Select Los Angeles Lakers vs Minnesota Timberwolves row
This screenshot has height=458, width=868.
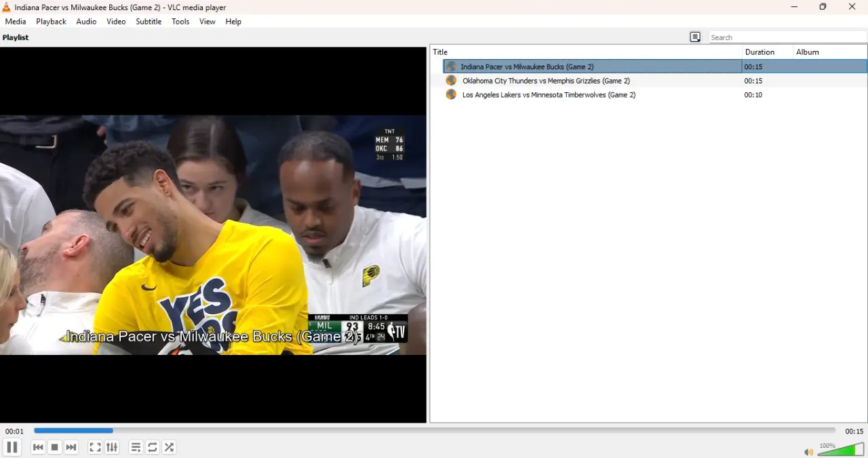(655, 95)
